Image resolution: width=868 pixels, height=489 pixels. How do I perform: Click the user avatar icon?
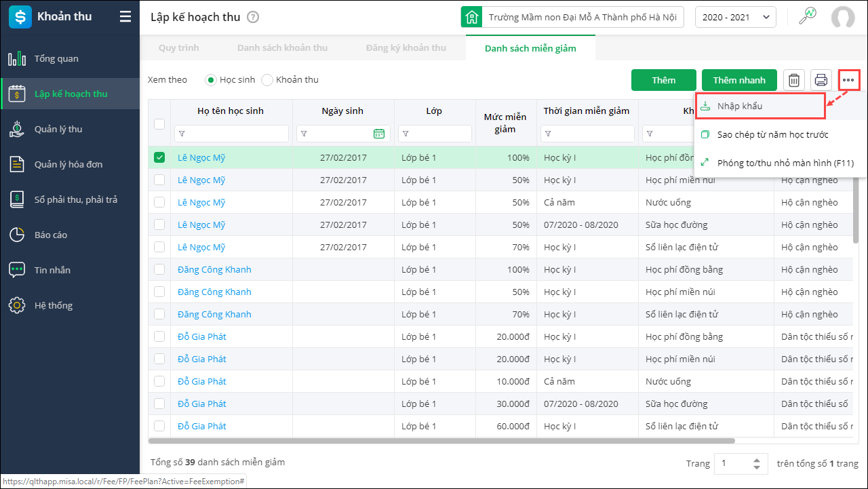point(843,17)
